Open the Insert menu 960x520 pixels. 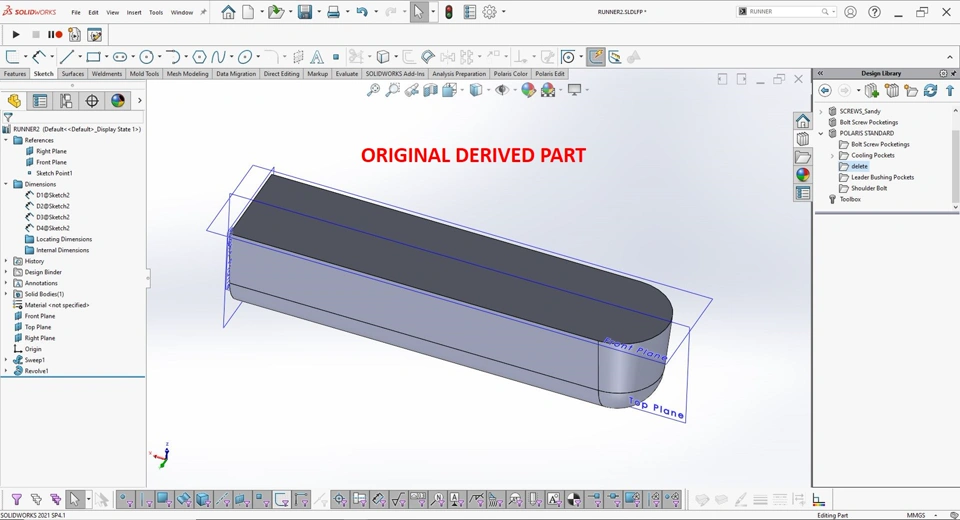[x=134, y=12]
